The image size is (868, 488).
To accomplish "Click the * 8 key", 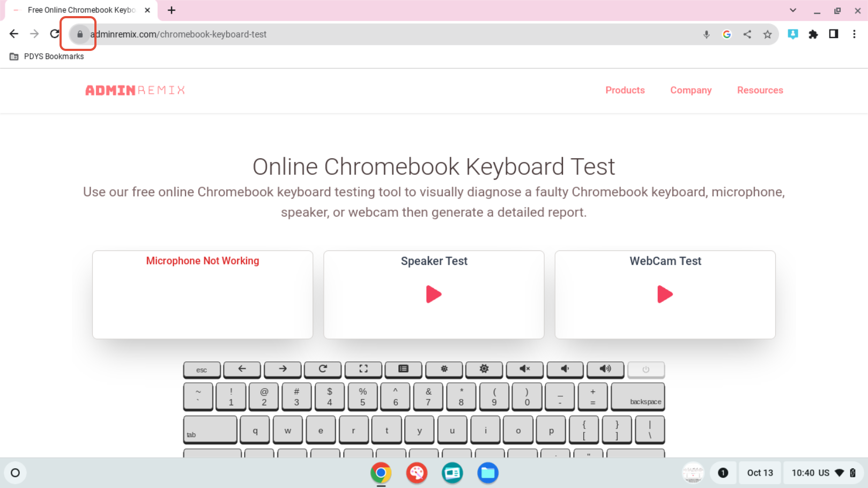I will pyautogui.click(x=461, y=397).
